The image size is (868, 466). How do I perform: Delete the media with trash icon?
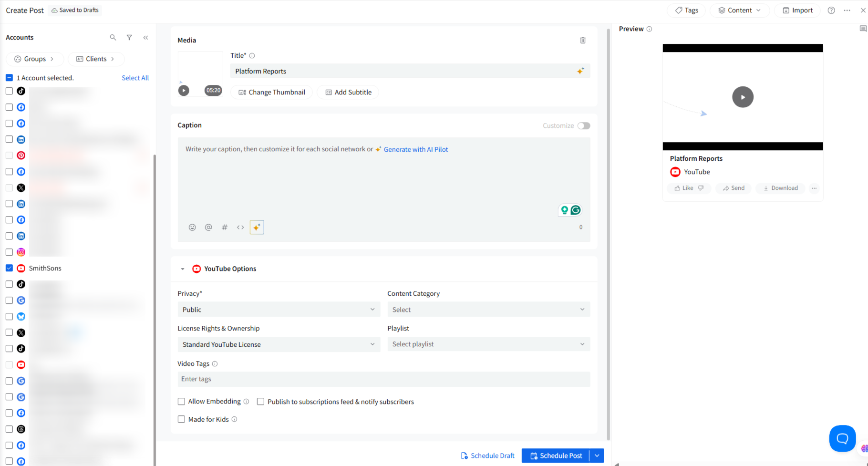[x=583, y=41]
